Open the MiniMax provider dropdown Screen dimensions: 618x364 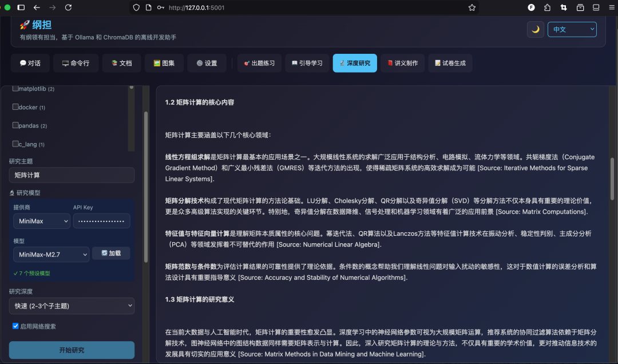tap(42, 221)
